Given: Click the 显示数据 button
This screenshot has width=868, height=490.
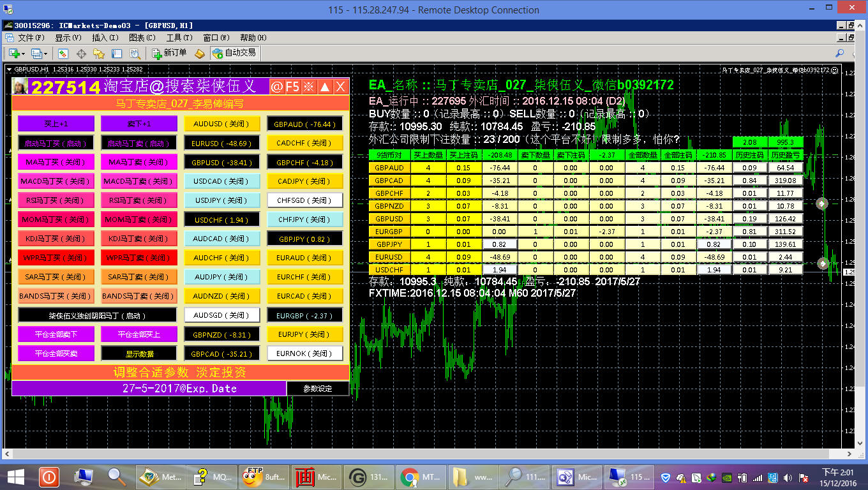Looking at the screenshot, I should click(x=138, y=353).
